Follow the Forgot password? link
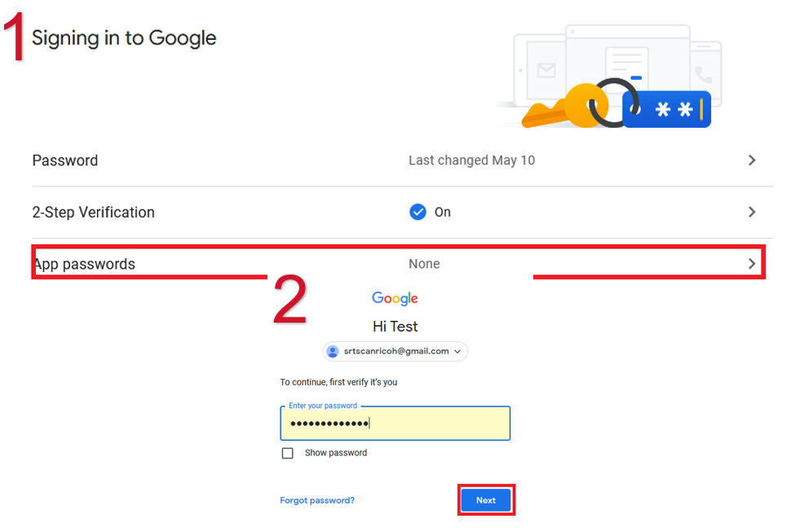This screenshot has height=532, width=804. (317, 500)
